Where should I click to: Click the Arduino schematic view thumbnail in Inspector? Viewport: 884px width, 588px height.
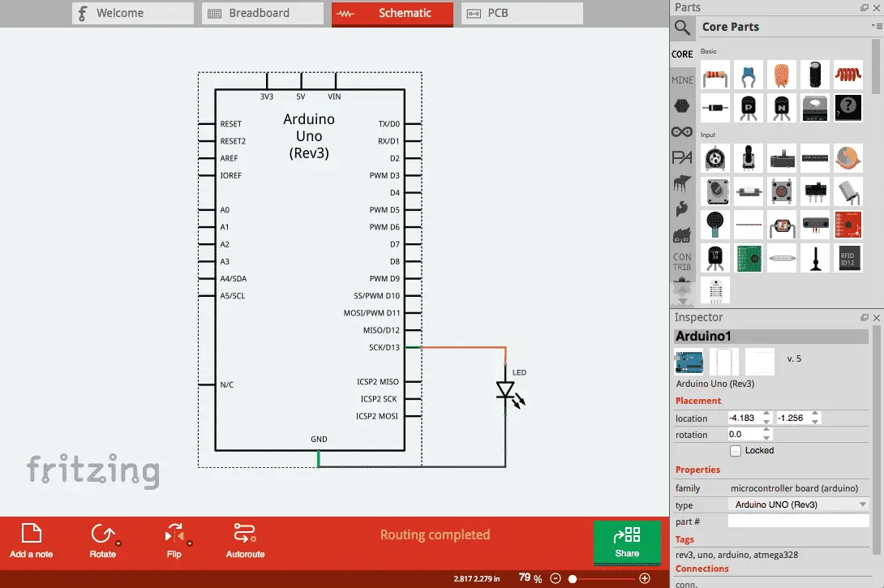click(x=724, y=362)
